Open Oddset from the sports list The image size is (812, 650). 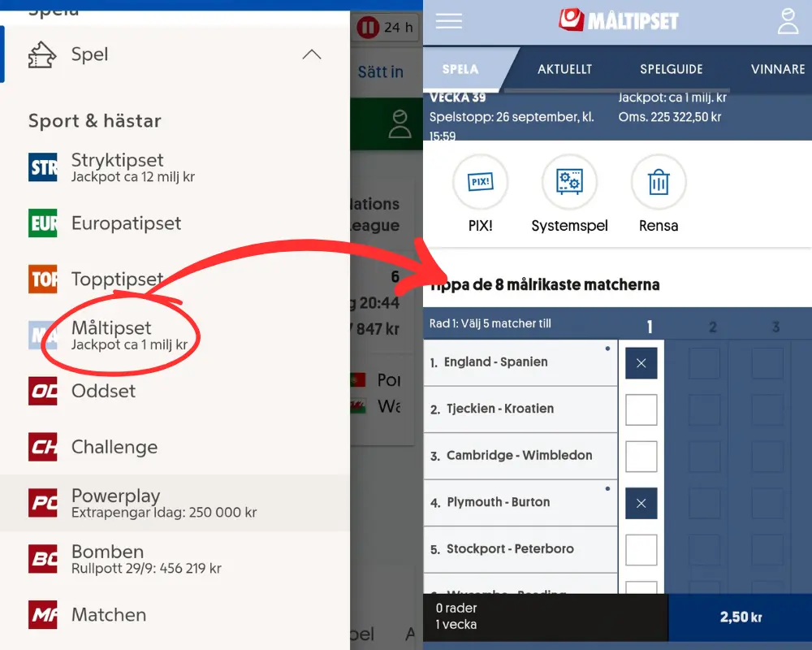pyautogui.click(x=175, y=391)
